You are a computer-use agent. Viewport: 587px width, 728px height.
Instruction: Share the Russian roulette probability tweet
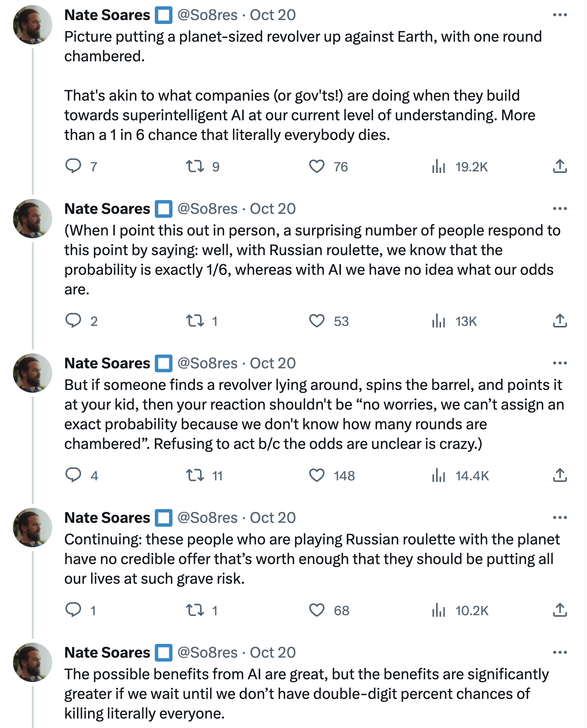point(559,321)
